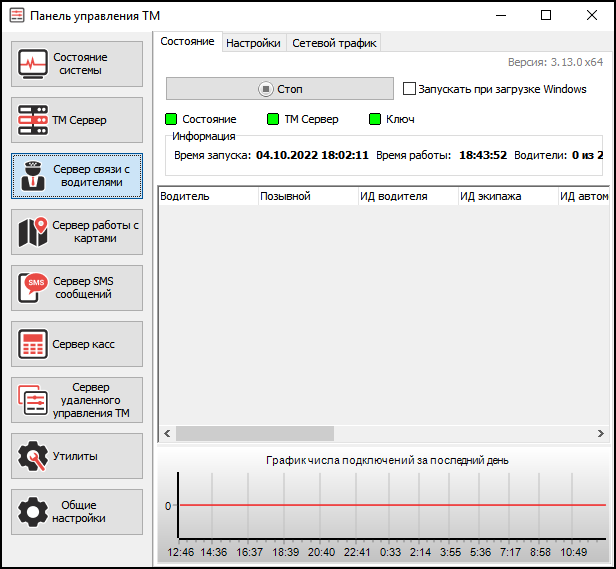
Task: Click the driver communication server icon
Action: coord(34,176)
